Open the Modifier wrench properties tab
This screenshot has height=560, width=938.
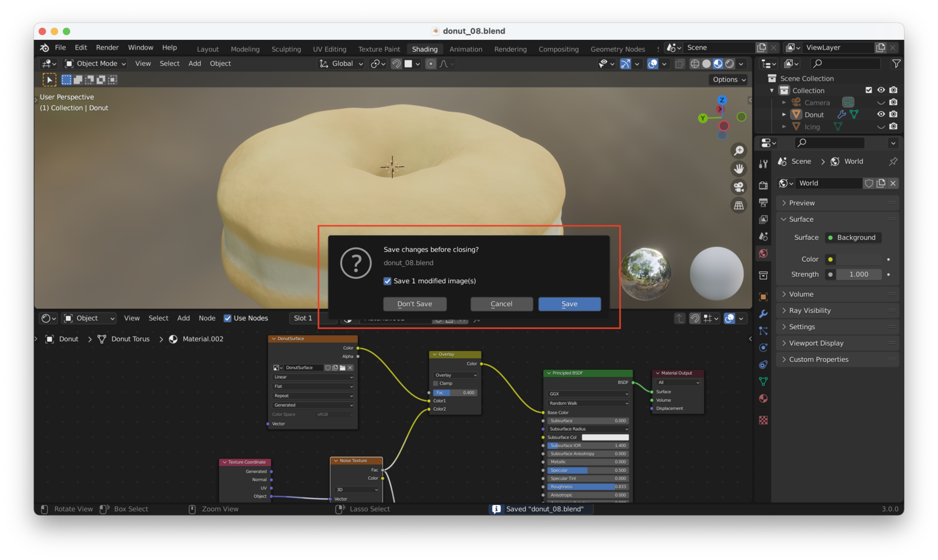click(763, 314)
